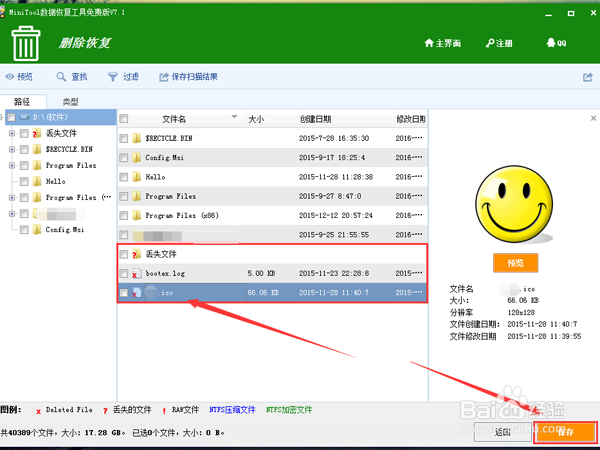600x450 pixels.
Task: Expand the blurred-name folder tree node
Action: 12,214
